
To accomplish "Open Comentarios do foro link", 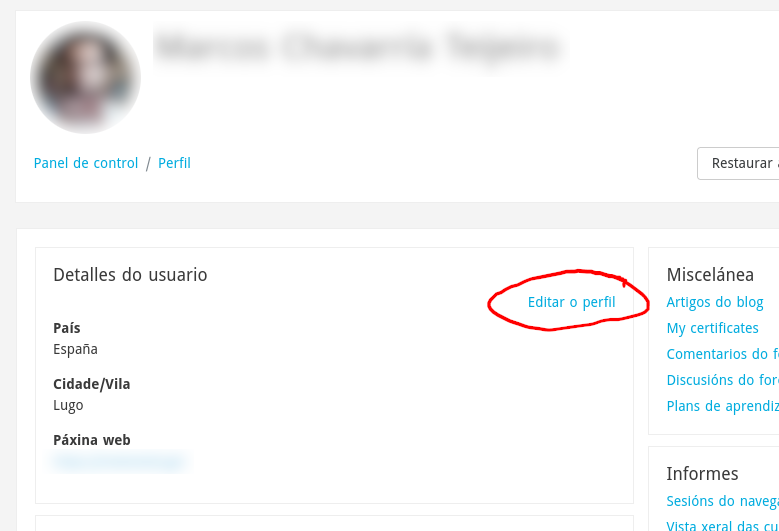I will click(x=723, y=354).
